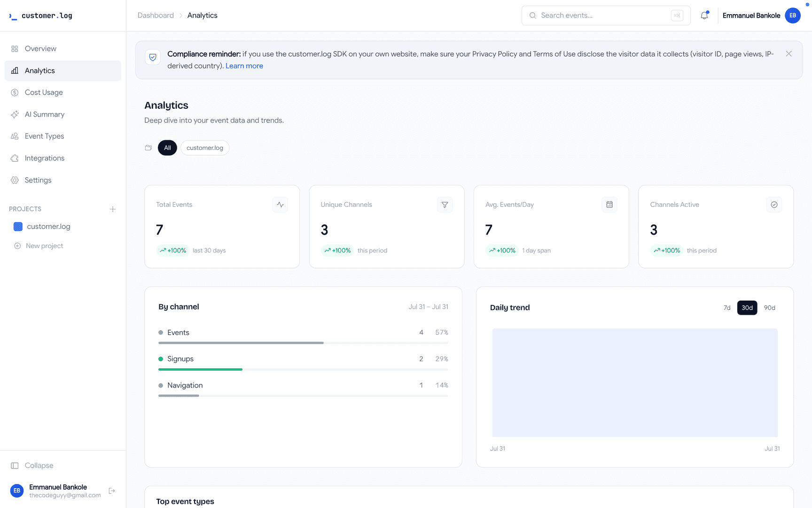Click the Overview grid icon in sidebar
The image size is (812, 508).
point(15,49)
